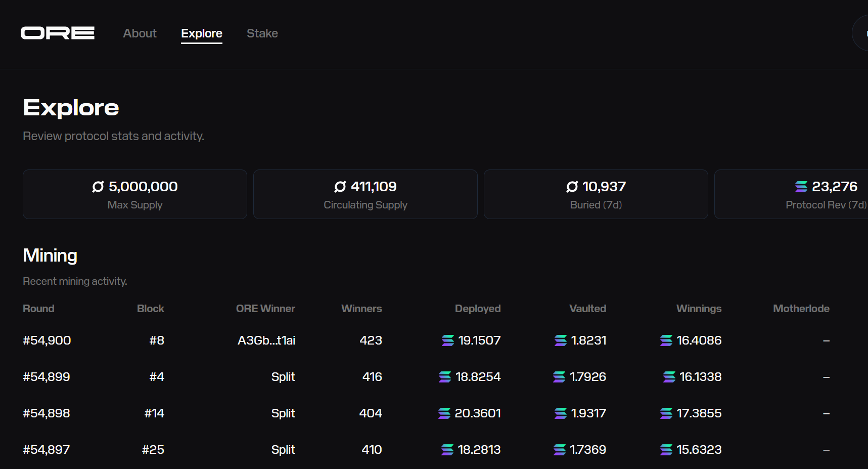The image size is (868, 469).
Task: Click the ORE Winner column header
Action: pos(265,309)
